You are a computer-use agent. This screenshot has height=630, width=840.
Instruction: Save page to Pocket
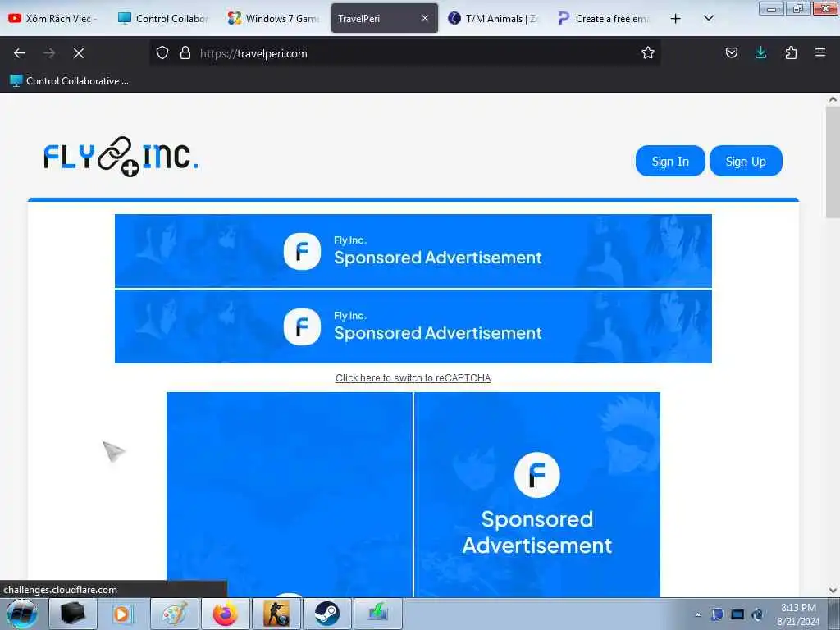(731, 52)
